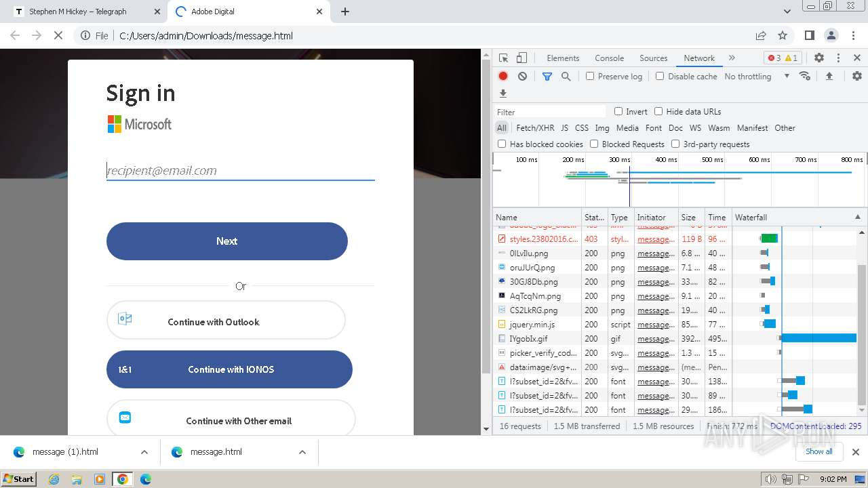Switch to the Console tab
This screenshot has height=488, width=868.
click(609, 58)
